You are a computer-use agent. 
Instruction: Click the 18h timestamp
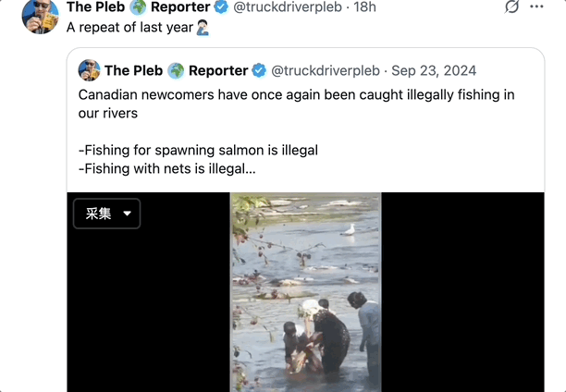(x=365, y=7)
